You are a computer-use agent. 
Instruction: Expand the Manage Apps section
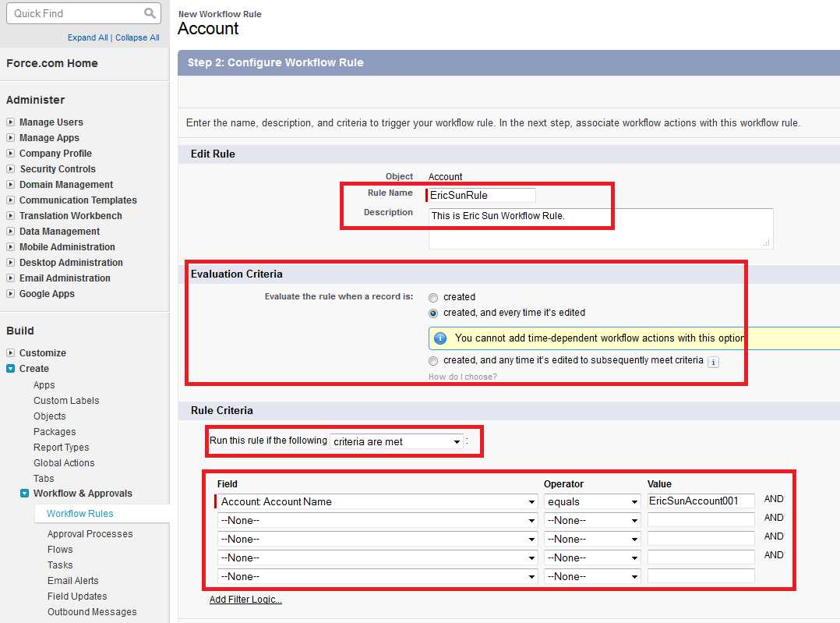tap(10, 138)
